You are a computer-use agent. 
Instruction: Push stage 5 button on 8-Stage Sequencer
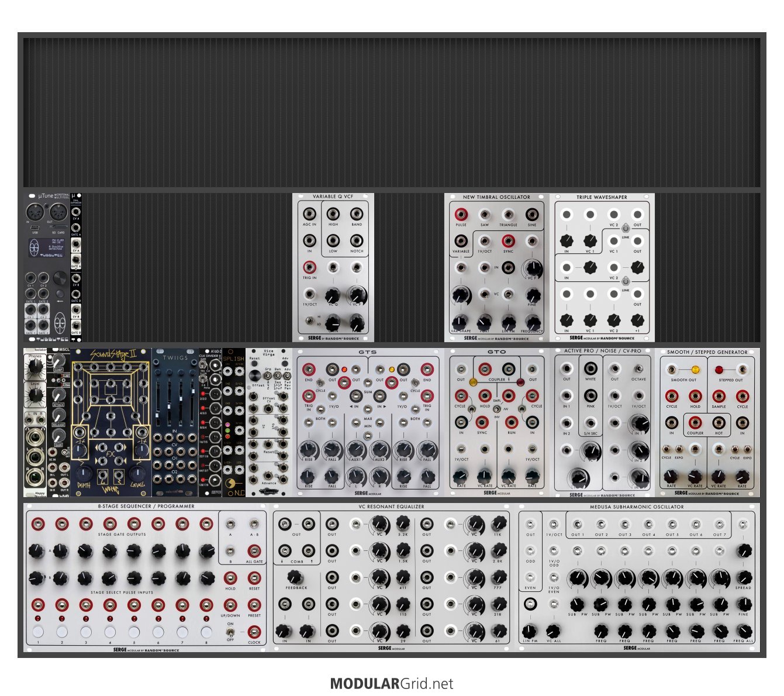point(134,632)
